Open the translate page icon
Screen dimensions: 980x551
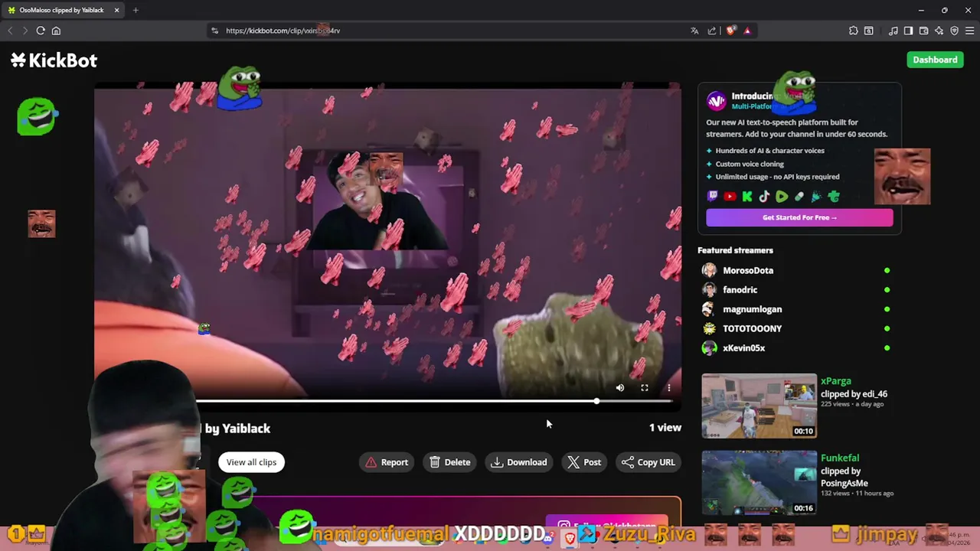click(x=694, y=31)
